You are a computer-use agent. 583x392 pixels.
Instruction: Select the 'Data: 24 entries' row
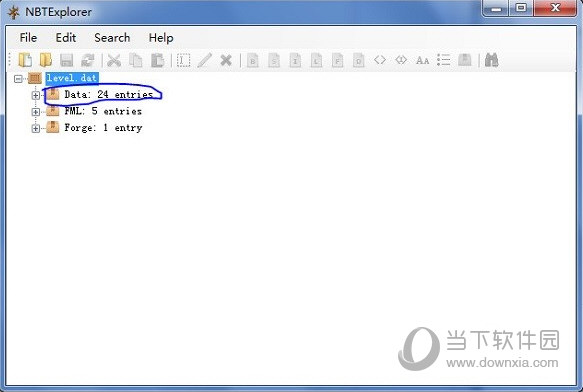pos(109,94)
